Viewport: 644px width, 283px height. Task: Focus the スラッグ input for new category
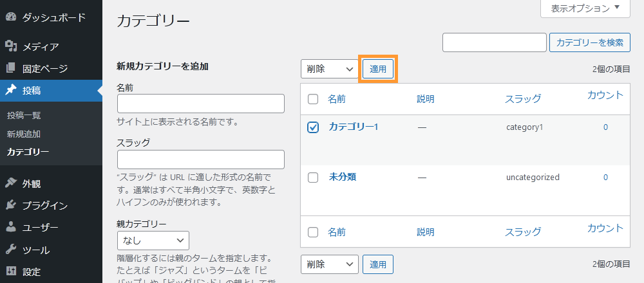point(201,160)
